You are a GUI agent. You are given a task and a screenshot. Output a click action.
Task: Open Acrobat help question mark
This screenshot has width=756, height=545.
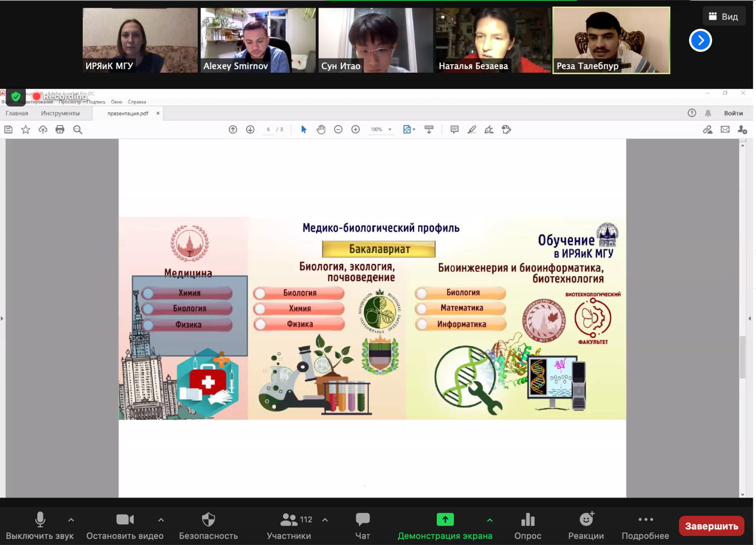(692, 113)
